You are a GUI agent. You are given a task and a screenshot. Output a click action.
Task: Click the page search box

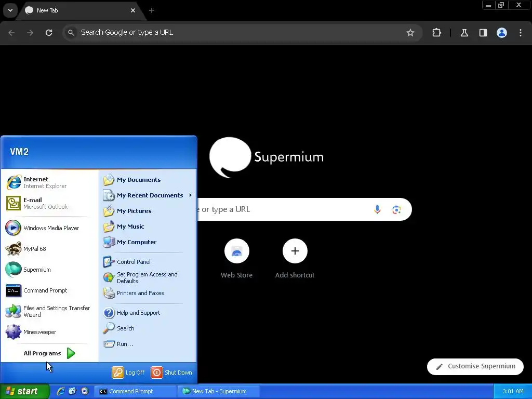pos(304,209)
